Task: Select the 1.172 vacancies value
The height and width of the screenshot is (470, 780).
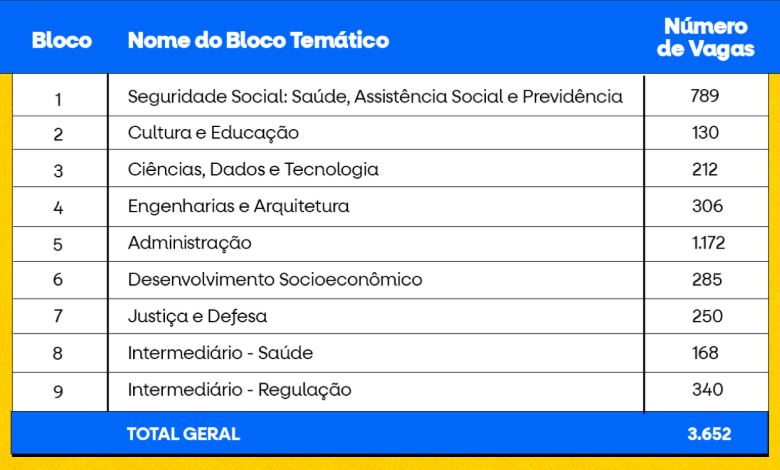Action: (706, 243)
